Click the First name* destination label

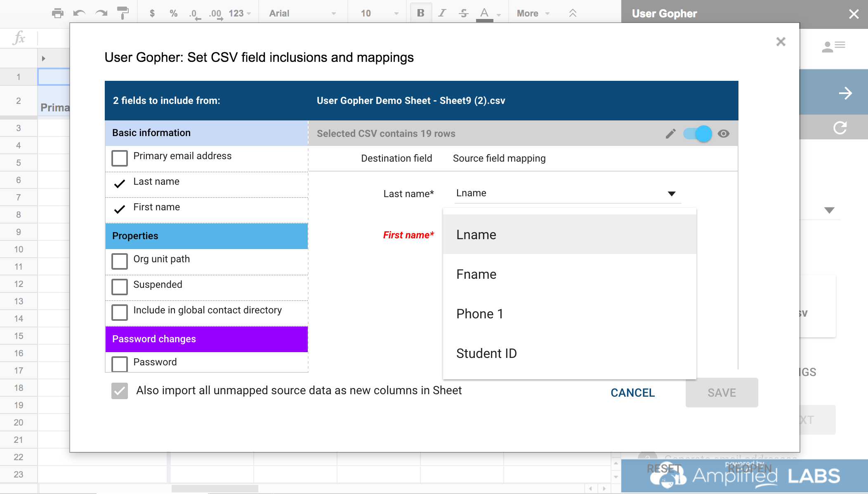(408, 235)
